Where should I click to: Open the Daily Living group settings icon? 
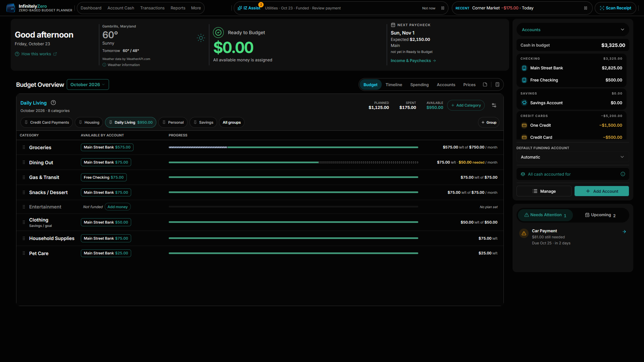494,105
